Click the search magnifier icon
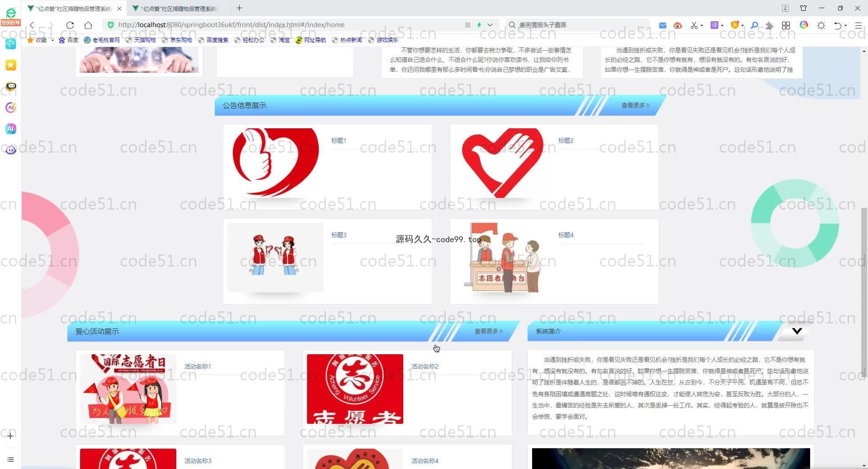 (512, 25)
